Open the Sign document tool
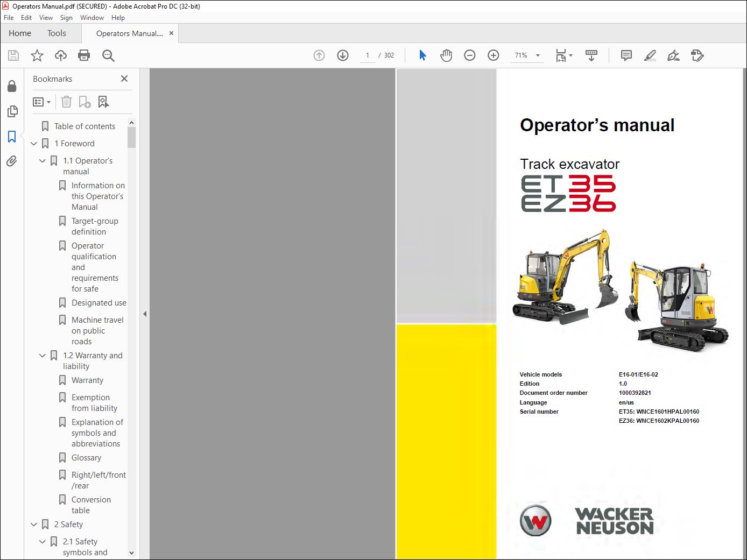 pyautogui.click(x=674, y=55)
